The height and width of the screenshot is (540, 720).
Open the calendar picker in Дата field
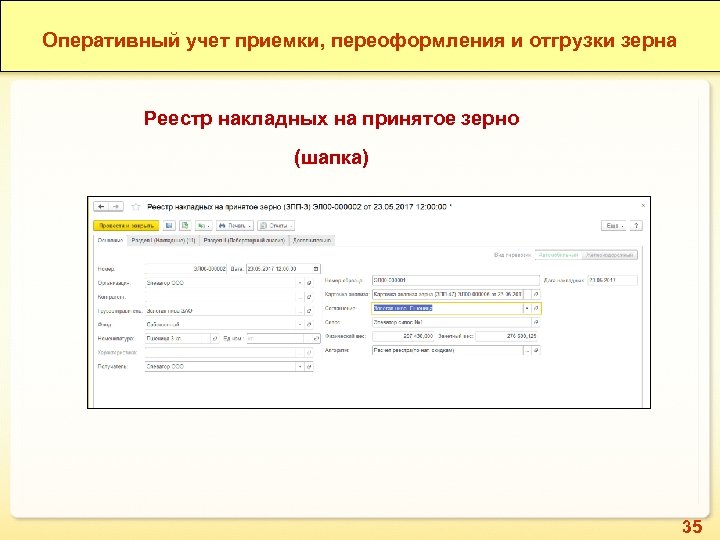[x=316, y=269]
